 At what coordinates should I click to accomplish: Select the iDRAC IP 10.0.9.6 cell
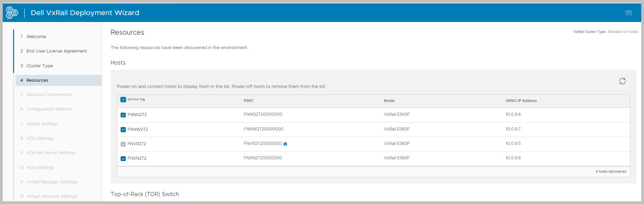coord(513,114)
